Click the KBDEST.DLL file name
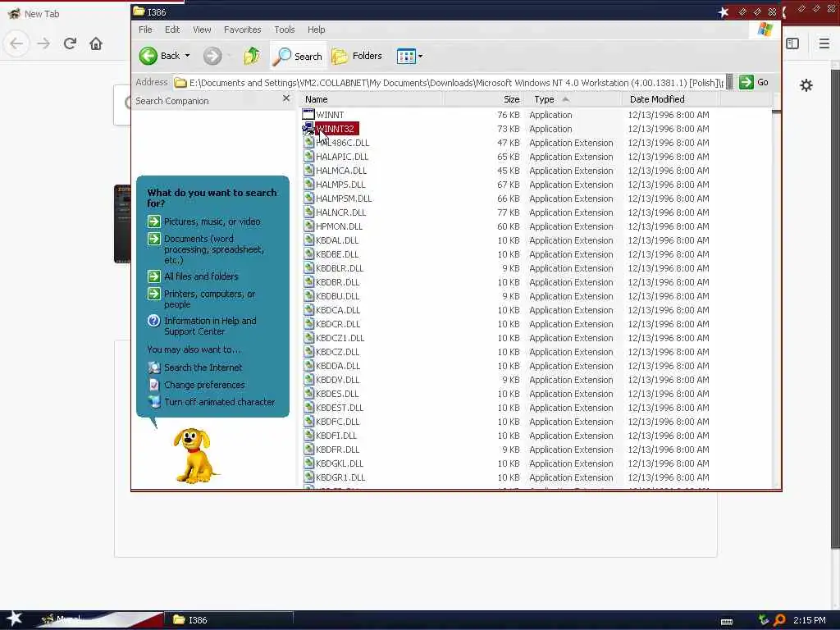Screen dimensions: 840x630 [x=339, y=408]
